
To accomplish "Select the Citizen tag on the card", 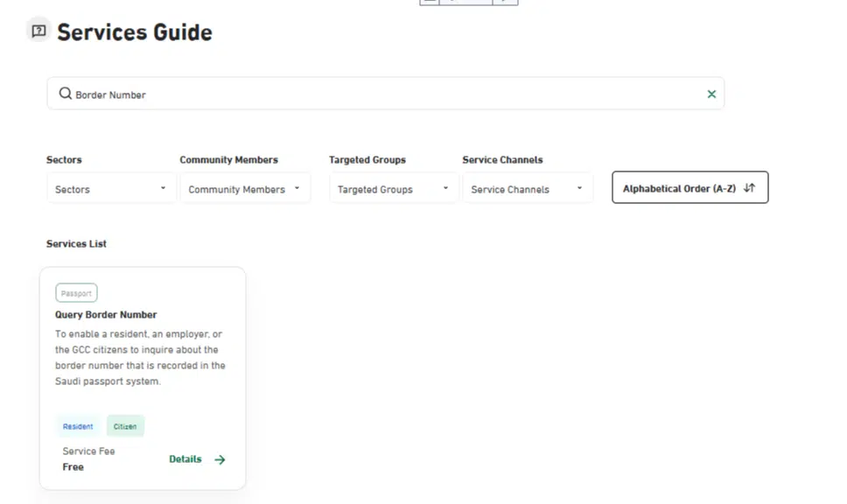I will (125, 426).
